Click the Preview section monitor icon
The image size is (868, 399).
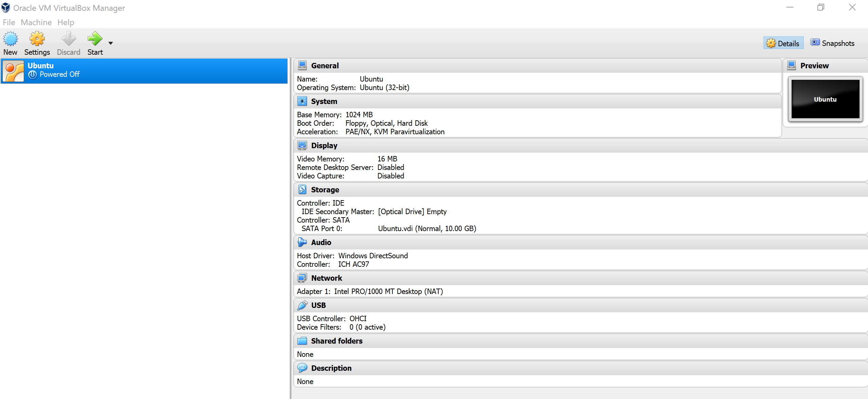click(791, 66)
